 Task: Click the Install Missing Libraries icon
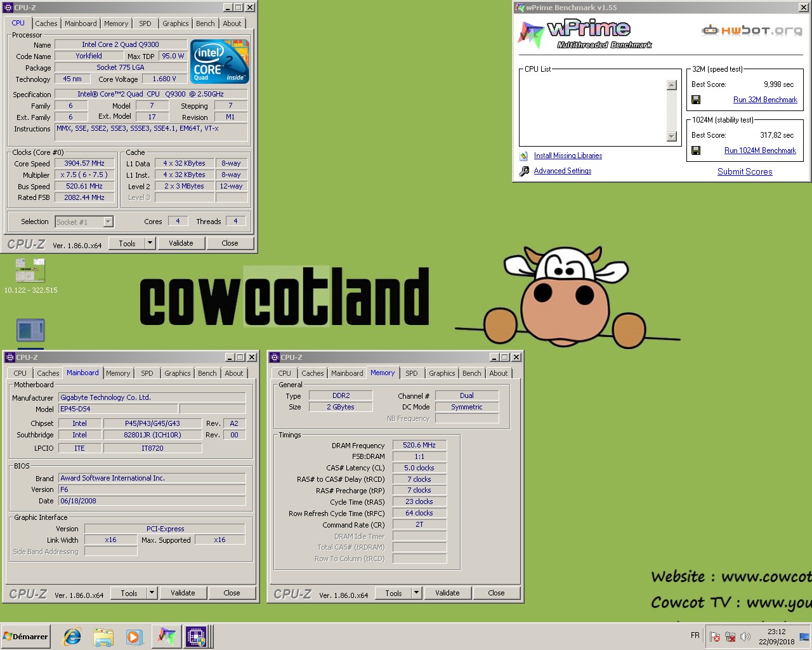click(523, 156)
